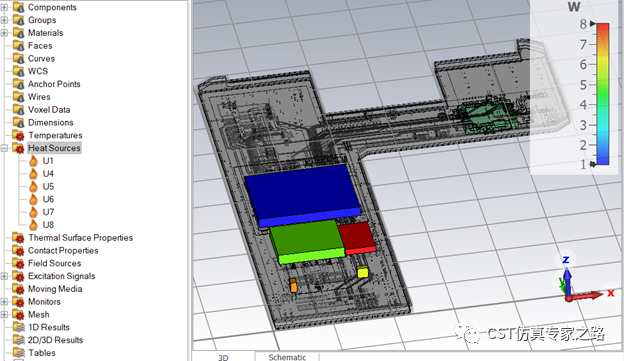Select the red heat source block
Screen dimensions: 624x361
[x=357, y=238]
